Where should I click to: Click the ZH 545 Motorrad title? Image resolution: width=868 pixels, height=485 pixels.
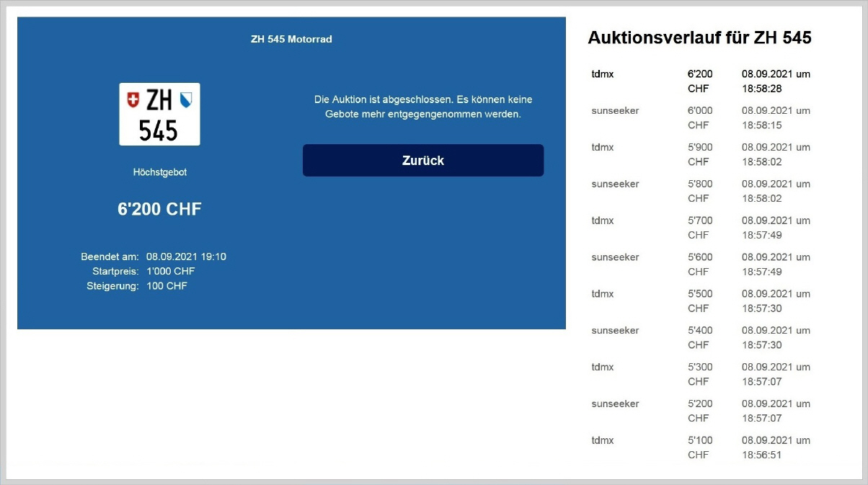click(291, 39)
